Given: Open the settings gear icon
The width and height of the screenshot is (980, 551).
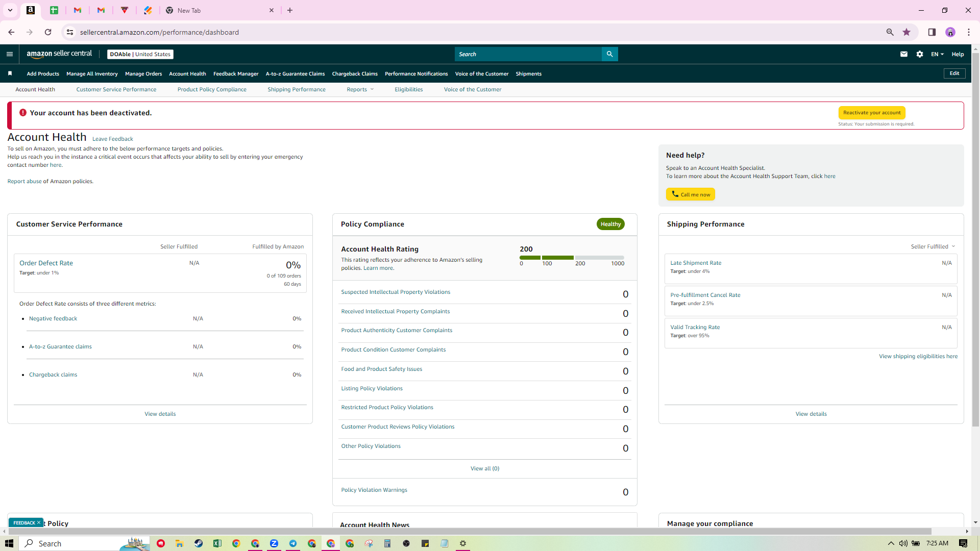Looking at the screenshot, I should coord(920,54).
